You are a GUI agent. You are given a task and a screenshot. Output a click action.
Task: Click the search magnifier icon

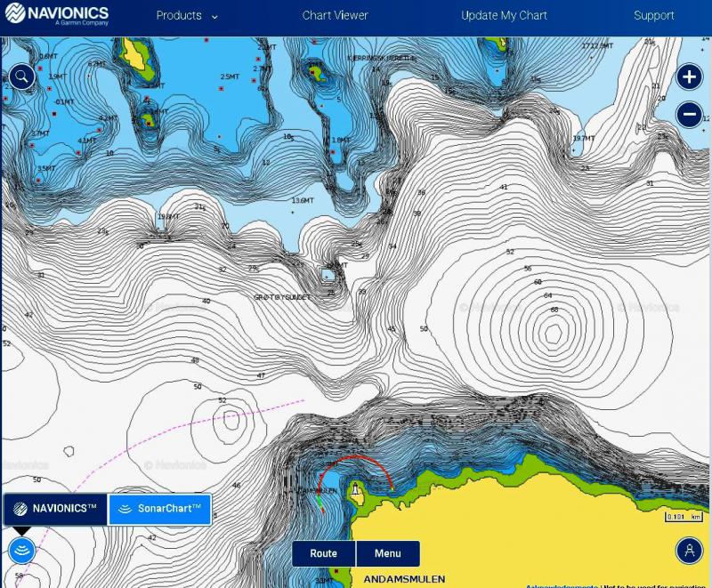point(22,77)
